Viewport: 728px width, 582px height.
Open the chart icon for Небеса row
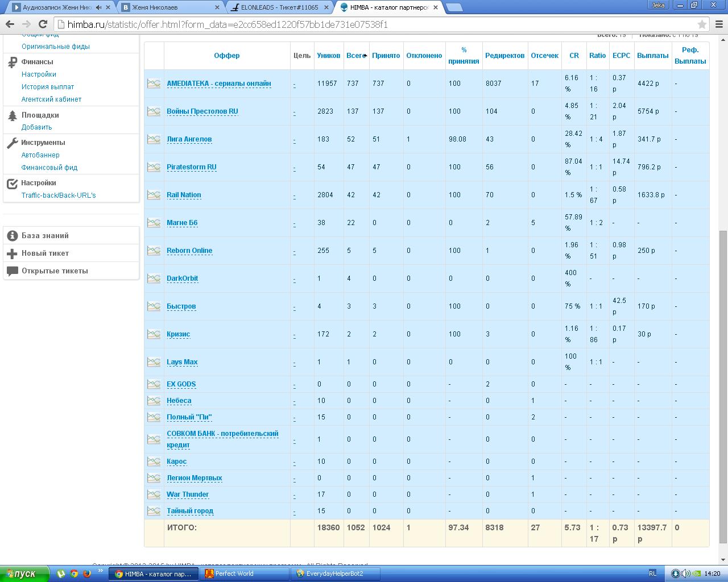click(154, 401)
